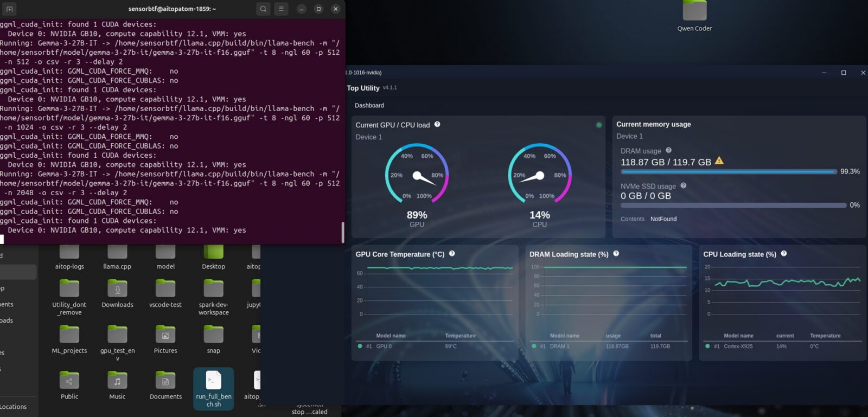Select the ML_projects folder

coord(69,339)
